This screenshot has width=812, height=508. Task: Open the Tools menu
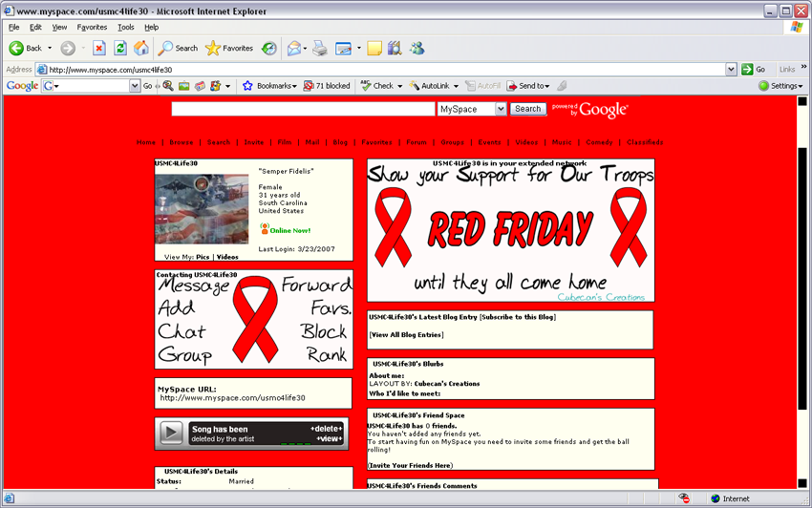click(x=125, y=27)
